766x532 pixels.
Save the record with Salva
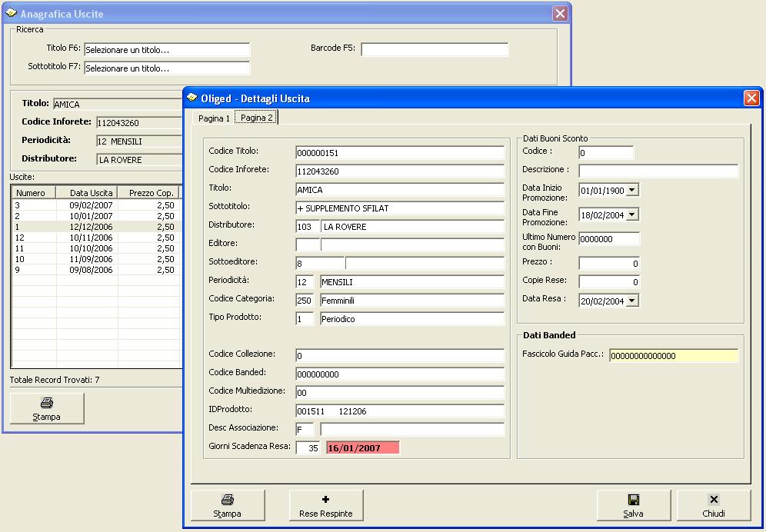coord(633,505)
